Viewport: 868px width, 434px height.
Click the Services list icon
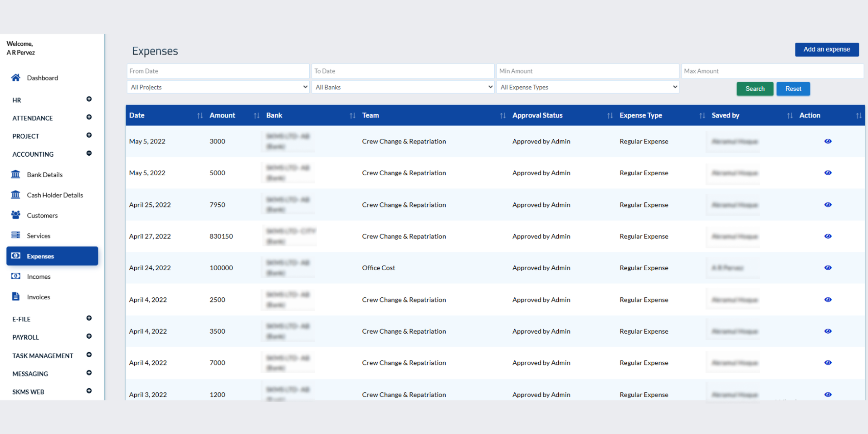click(16, 235)
